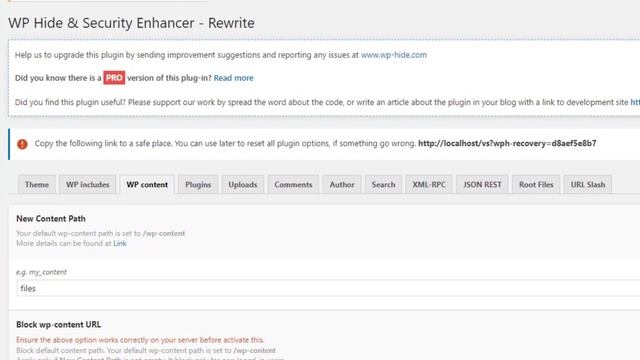
Task: Click the 'e.g. my_content' hint text
Action: (41, 272)
